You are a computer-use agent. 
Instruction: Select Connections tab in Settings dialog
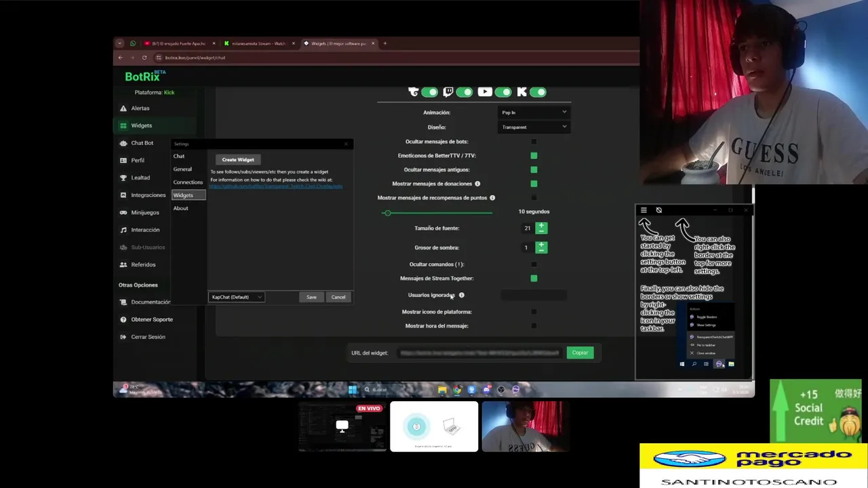click(x=188, y=182)
